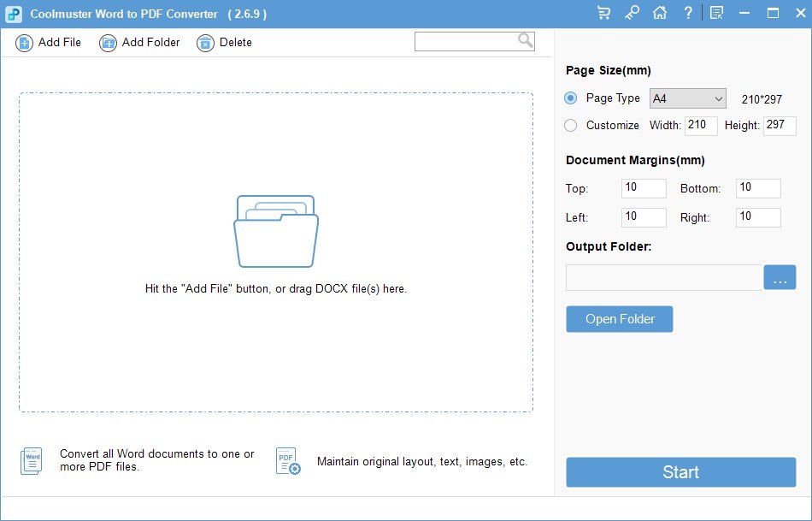Click the Coolmuster app logo icon

click(14, 14)
